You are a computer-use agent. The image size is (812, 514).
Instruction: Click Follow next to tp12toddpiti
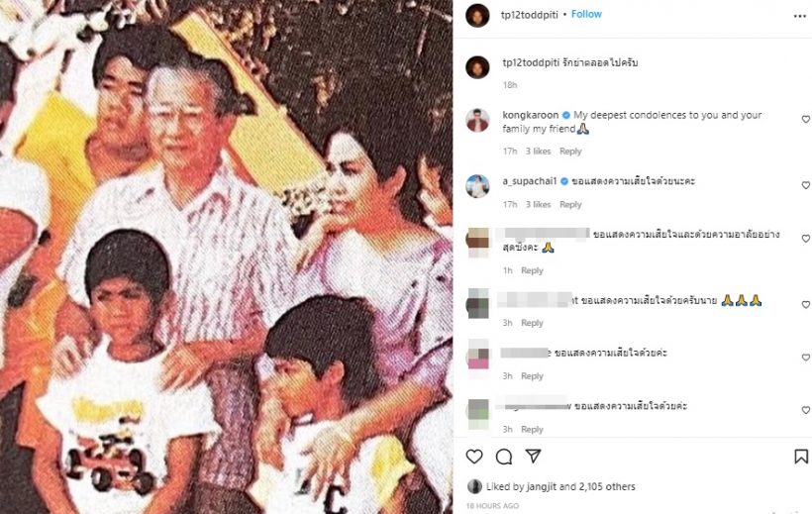[586, 14]
